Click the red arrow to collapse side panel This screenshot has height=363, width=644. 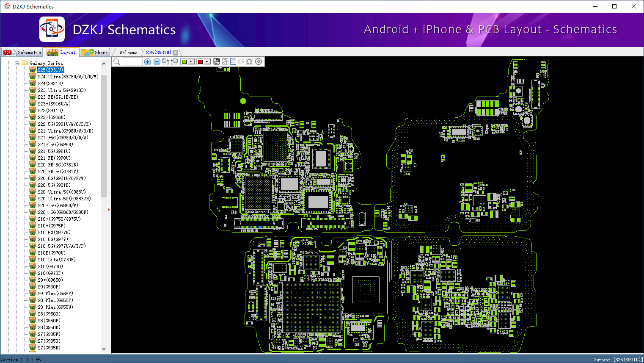click(109, 210)
